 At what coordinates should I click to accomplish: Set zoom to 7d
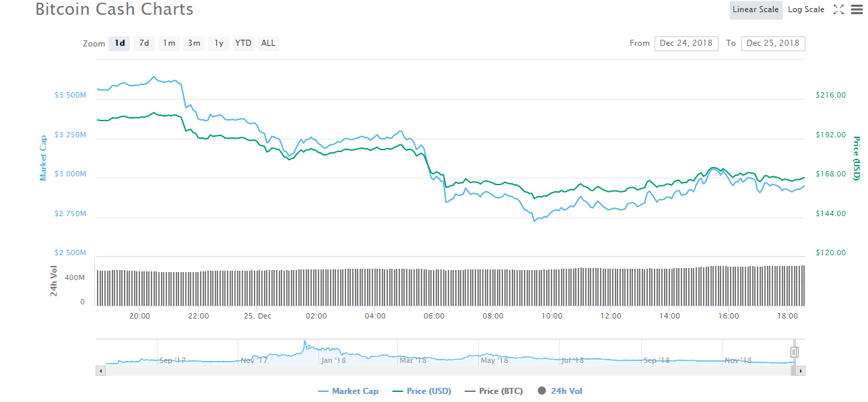144,43
